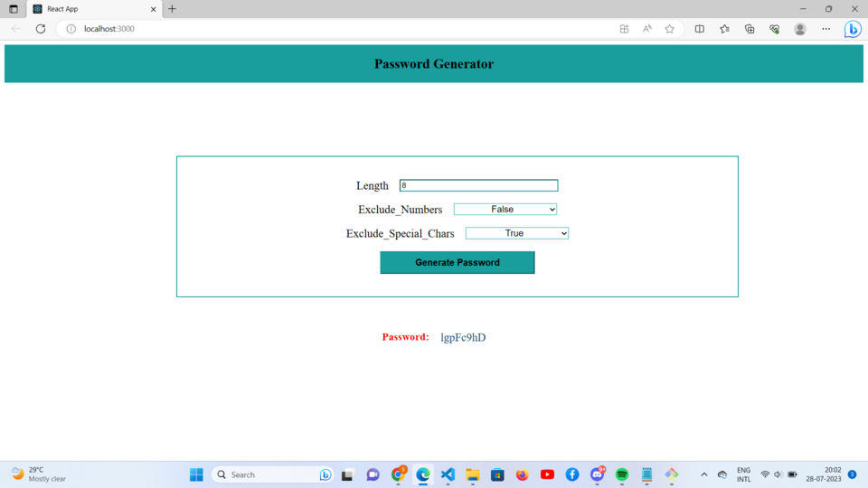Viewport: 868px width, 488px height.
Task: Open a new browser tab
Action: pyautogui.click(x=172, y=9)
